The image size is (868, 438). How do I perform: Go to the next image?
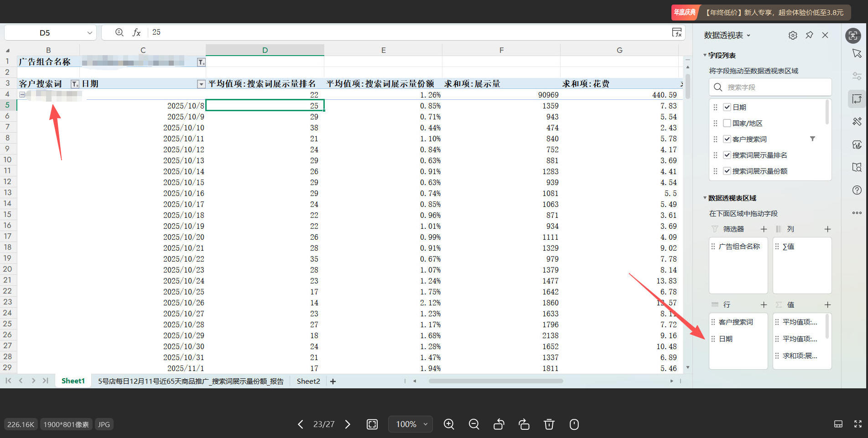coord(348,424)
